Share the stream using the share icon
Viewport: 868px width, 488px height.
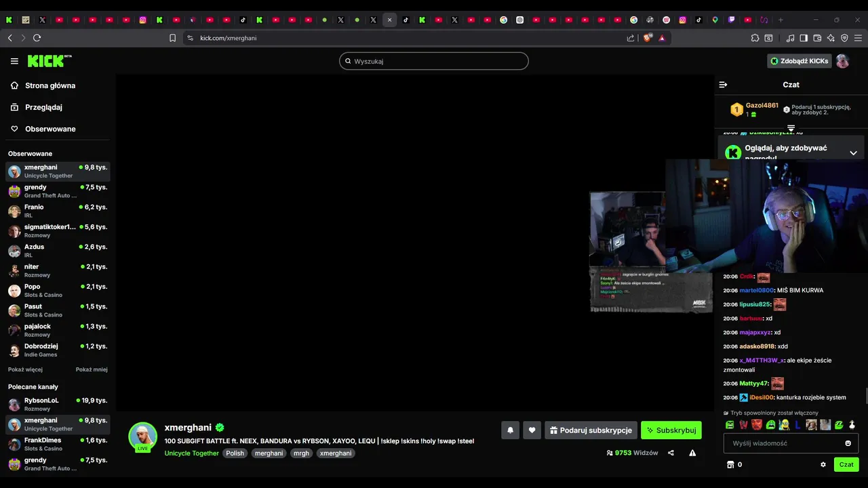[x=671, y=453]
